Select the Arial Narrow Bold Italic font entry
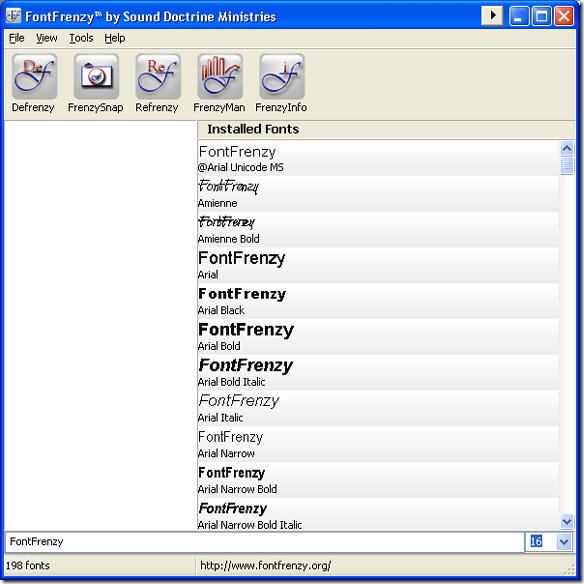The image size is (584, 584). click(378, 514)
